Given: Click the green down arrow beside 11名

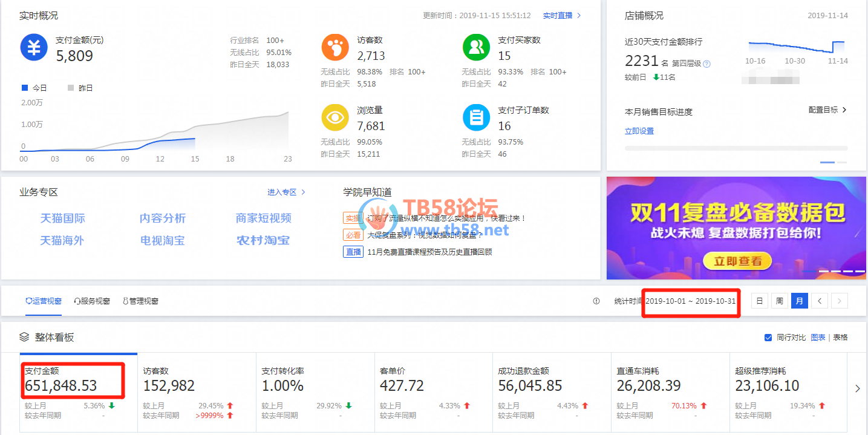Looking at the screenshot, I should [x=656, y=77].
